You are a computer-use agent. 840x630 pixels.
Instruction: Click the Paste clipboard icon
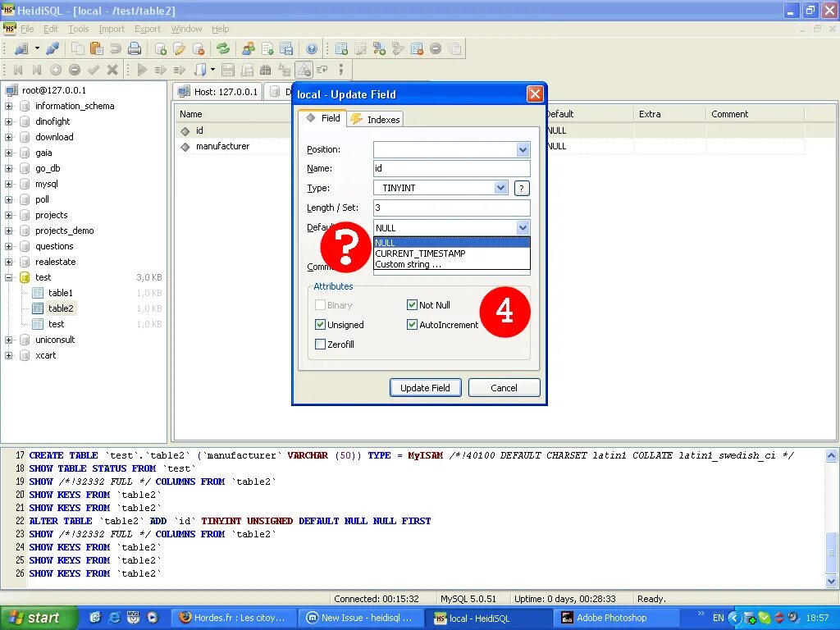pyautogui.click(x=97, y=48)
